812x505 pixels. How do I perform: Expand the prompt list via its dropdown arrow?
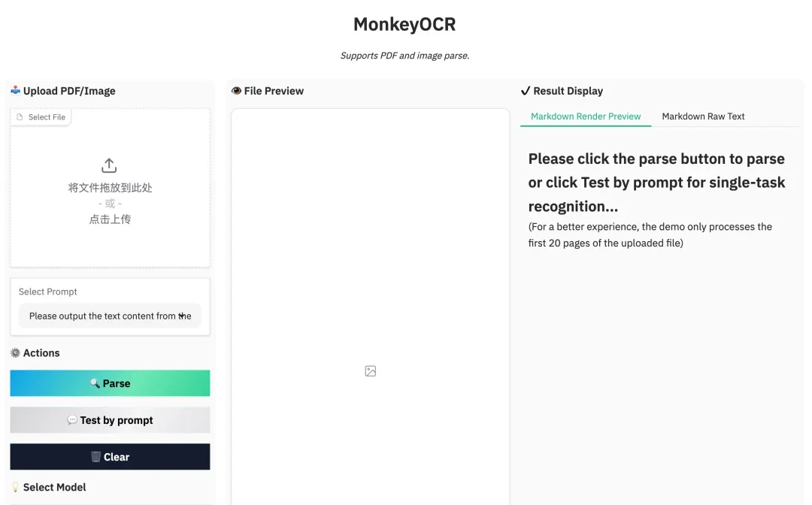(x=182, y=316)
